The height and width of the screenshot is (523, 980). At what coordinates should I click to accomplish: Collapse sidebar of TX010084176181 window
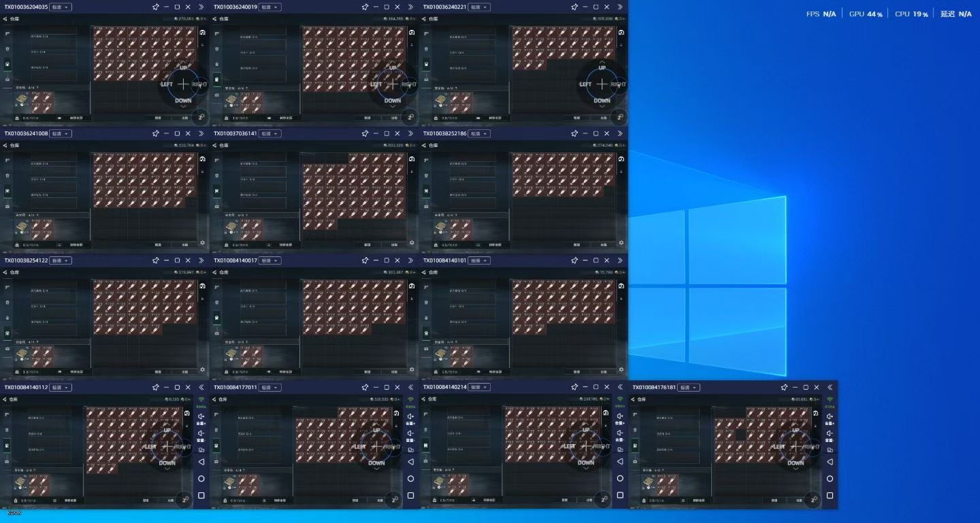(x=830, y=388)
